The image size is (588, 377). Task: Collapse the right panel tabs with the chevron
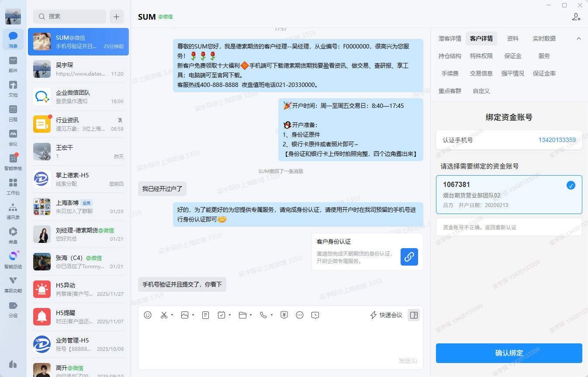(x=579, y=38)
